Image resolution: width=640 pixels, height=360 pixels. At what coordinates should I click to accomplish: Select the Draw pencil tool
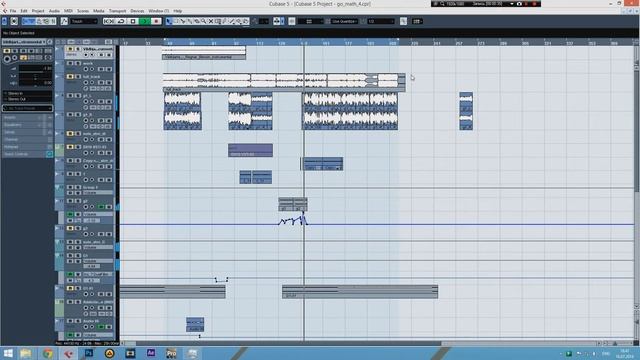tap(224, 21)
